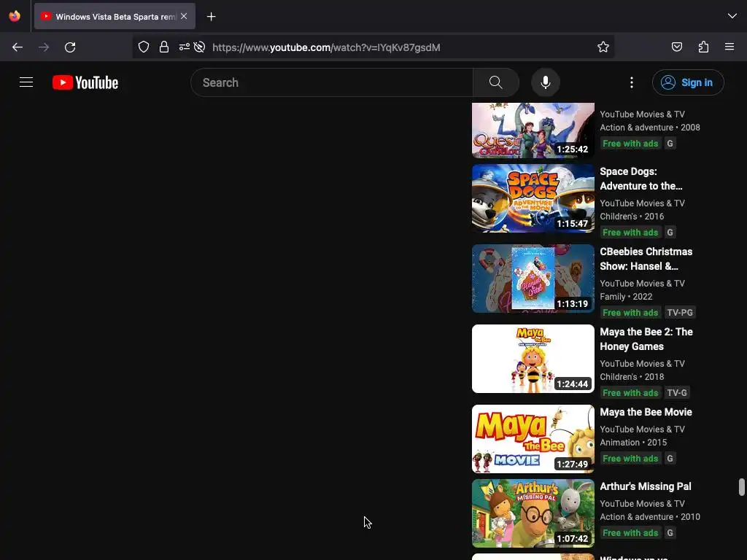Open Arthur's Missing Pal title link

(x=646, y=486)
